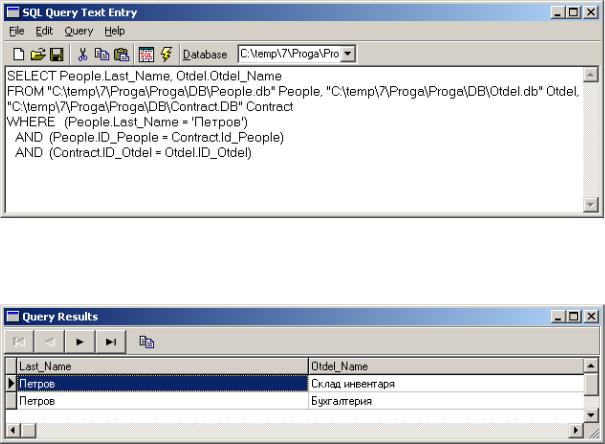605x444 pixels.
Task: Click the Database label in toolbar
Action: pos(205,54)
